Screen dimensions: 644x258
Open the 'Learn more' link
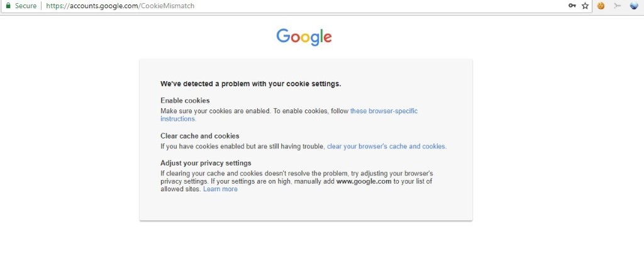[x=220, y=189]
